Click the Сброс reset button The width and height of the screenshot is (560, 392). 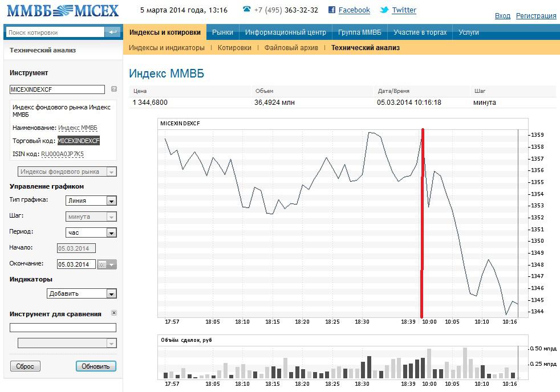coord(25,366)
